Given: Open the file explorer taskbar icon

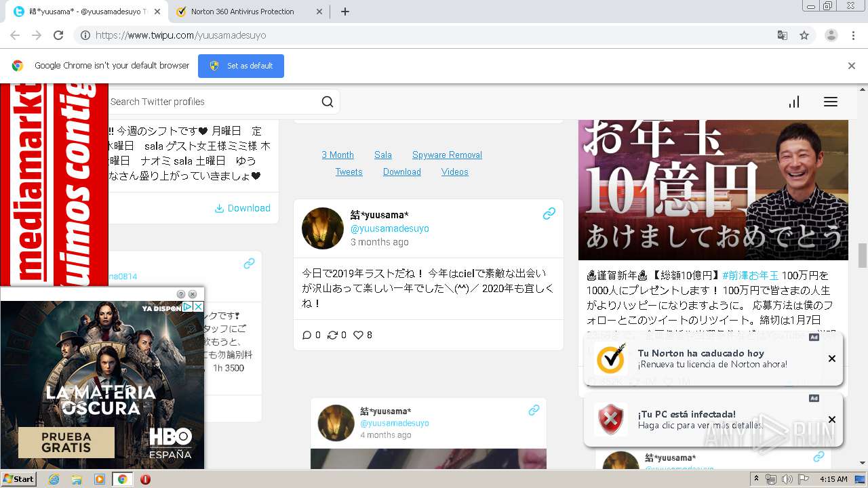Looking at the screenshot, I should click(x=77, y=479).
